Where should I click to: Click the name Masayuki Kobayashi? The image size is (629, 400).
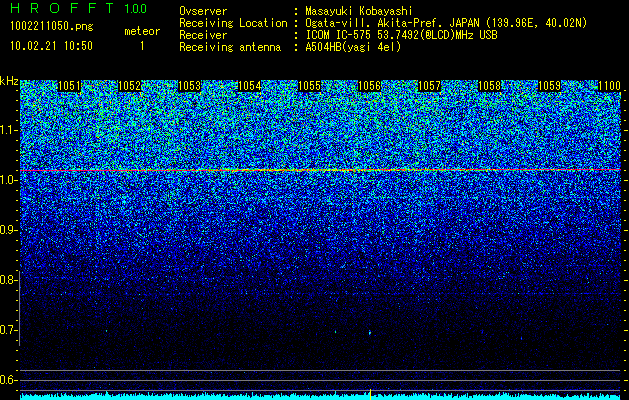359,11
